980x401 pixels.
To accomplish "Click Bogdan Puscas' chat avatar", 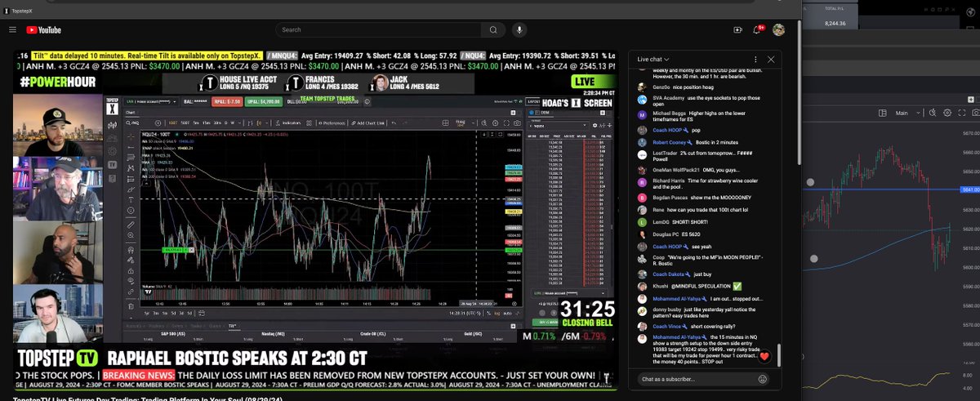I will click(x=644, y=197).
